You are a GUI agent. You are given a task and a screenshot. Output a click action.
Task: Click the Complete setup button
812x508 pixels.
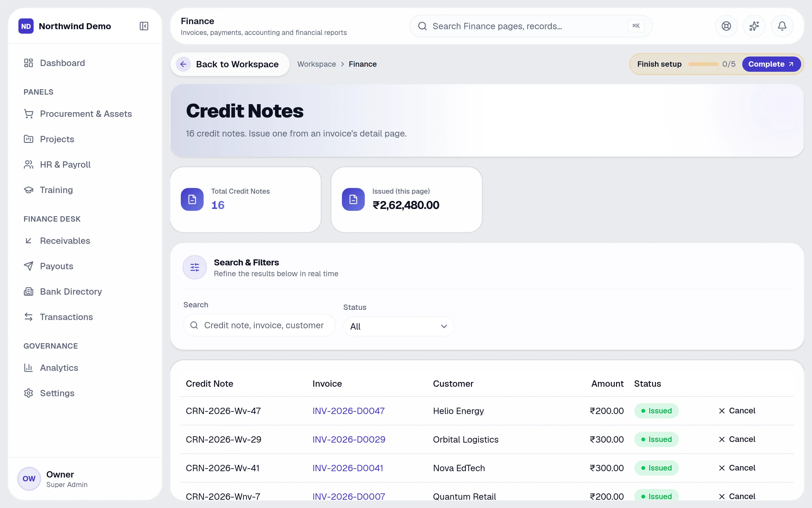(771, 64)
